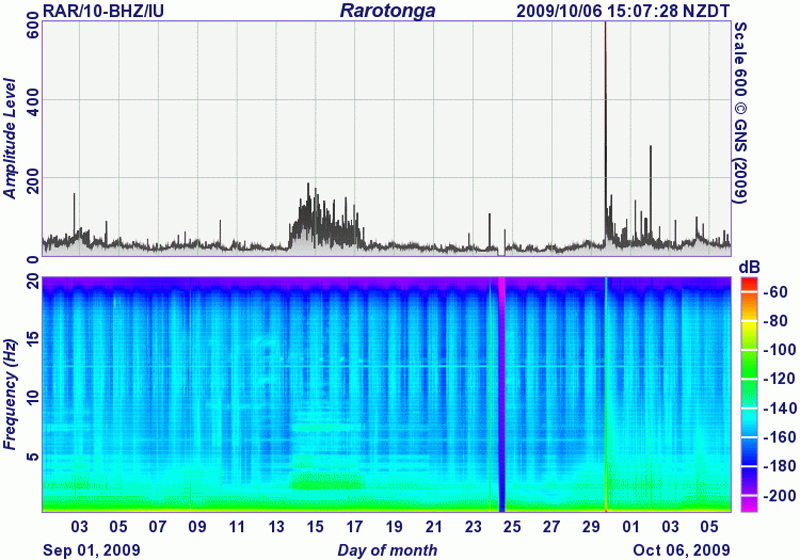Image resolution: width=800 pixels, height=560 pixels.
Task: Click the day '07' x-axis label
Action: tap(158, 526)
